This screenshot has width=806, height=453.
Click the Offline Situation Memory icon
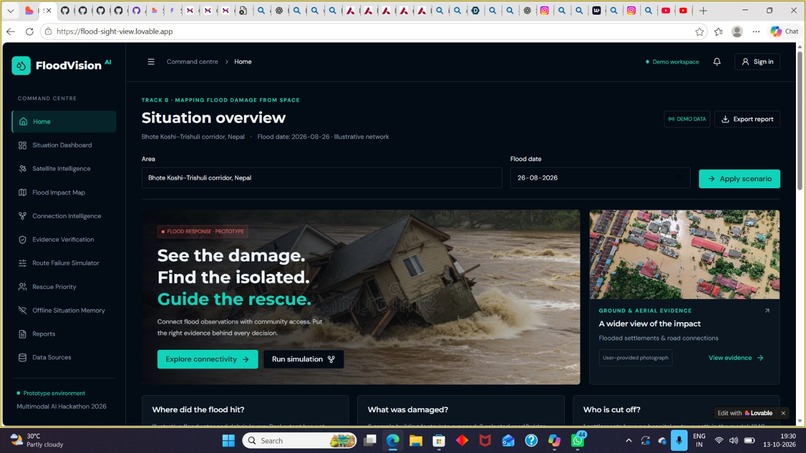tap(22, 310)
